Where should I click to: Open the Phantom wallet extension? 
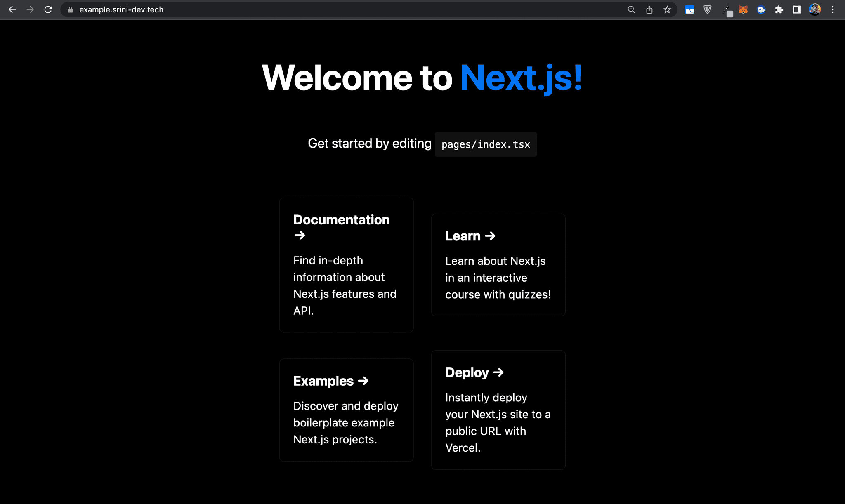[x=761, y=9]
